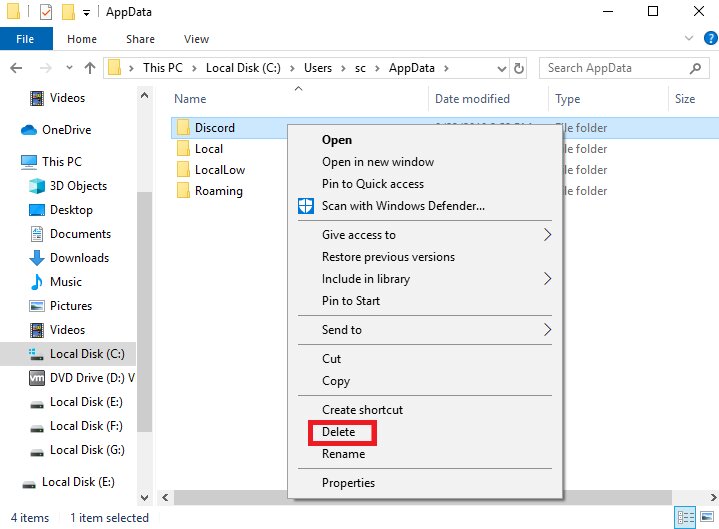Open Documents in the sidebar
The width and height of the screenshot is (719, 529).
(x=70, y=234)
